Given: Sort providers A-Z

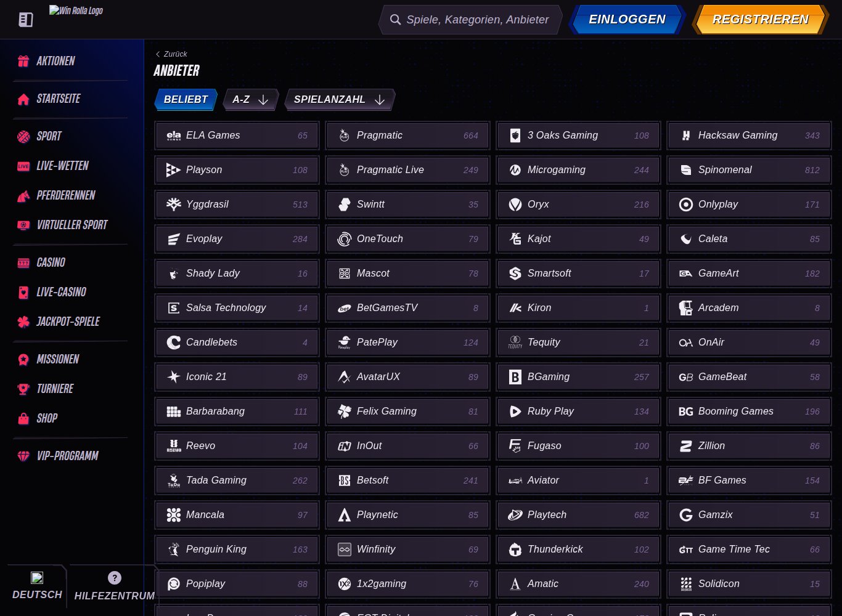Looking at the screenshot, I should [251, 100].
